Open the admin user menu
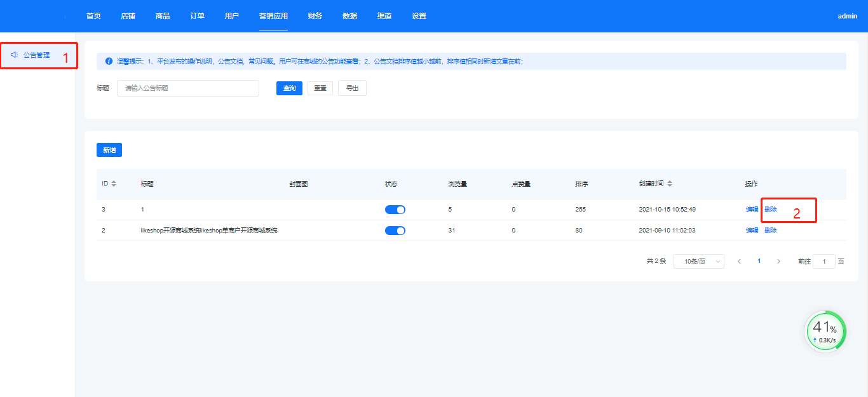This screenshot has width=868, height=397. [x=847, y=16]
